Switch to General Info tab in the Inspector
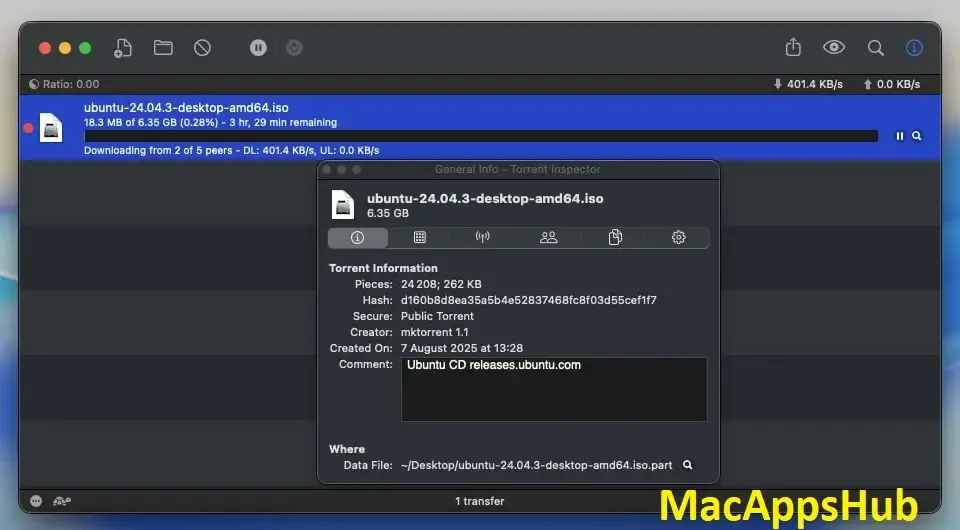960x530 pixels. (358, 237)
